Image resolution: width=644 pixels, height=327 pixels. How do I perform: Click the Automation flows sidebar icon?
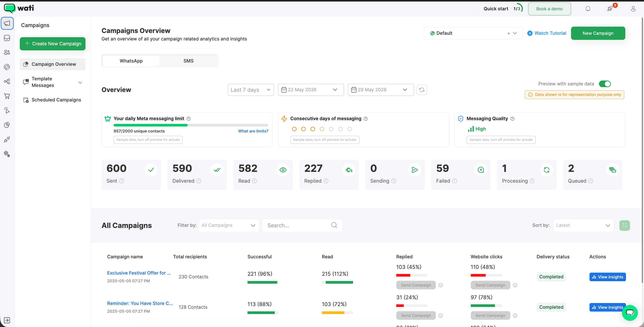[7, 81]
